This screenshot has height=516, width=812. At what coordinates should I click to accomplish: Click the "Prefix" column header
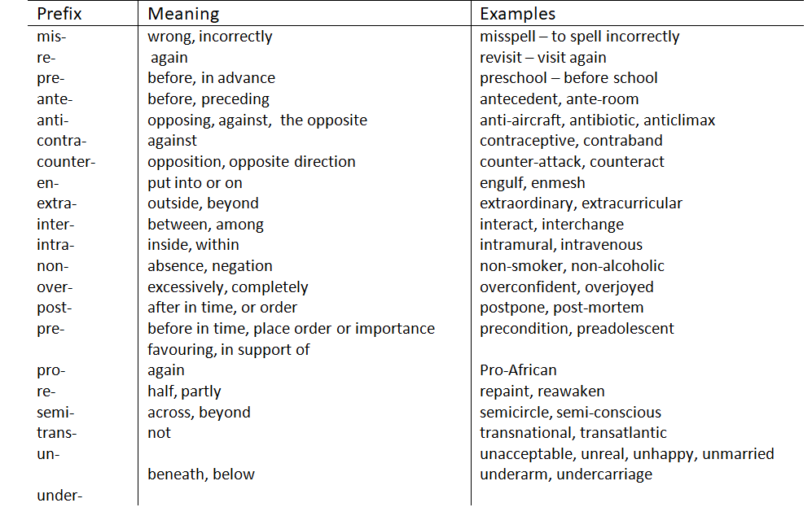coord(59,14)
